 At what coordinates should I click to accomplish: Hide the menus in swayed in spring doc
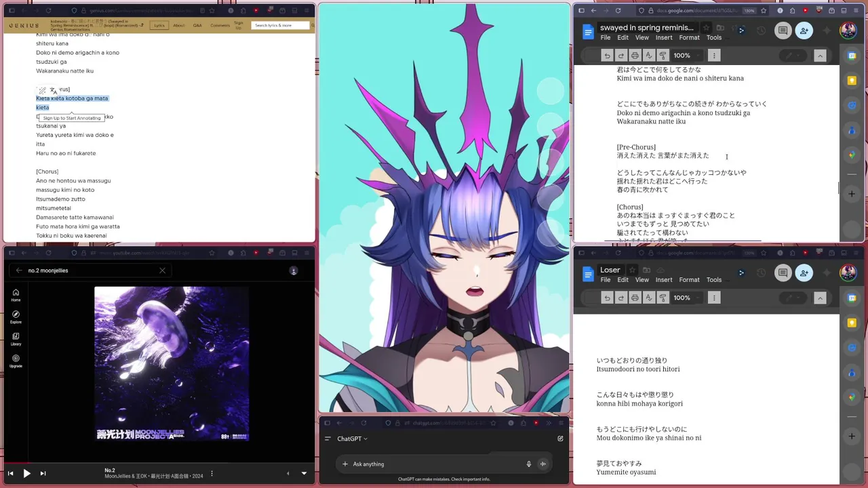[x=820, y=56]
